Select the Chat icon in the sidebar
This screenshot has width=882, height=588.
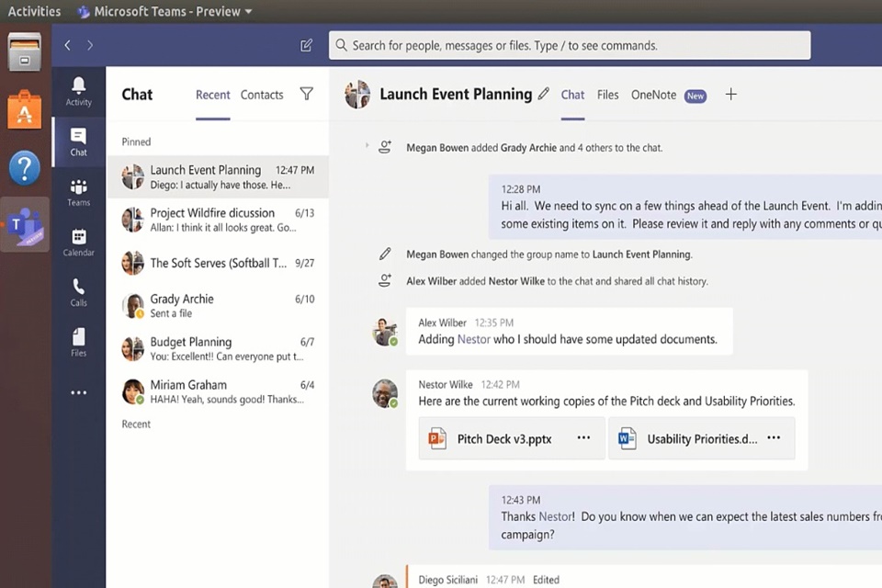[78, 141]
